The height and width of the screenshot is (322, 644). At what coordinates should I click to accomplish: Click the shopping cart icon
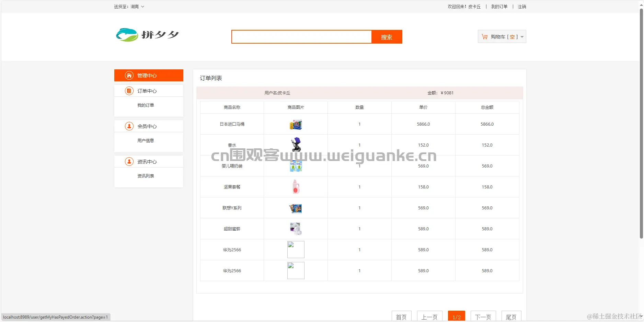484,37
